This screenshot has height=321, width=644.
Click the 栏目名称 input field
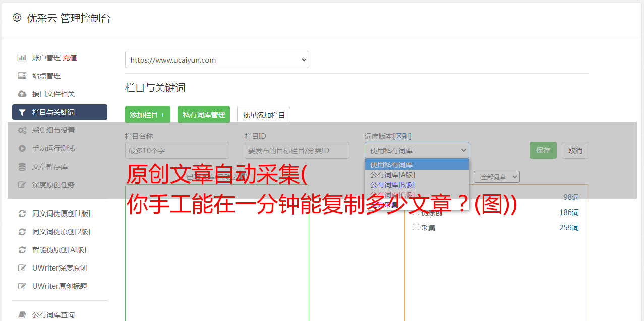tap(177, 150)
